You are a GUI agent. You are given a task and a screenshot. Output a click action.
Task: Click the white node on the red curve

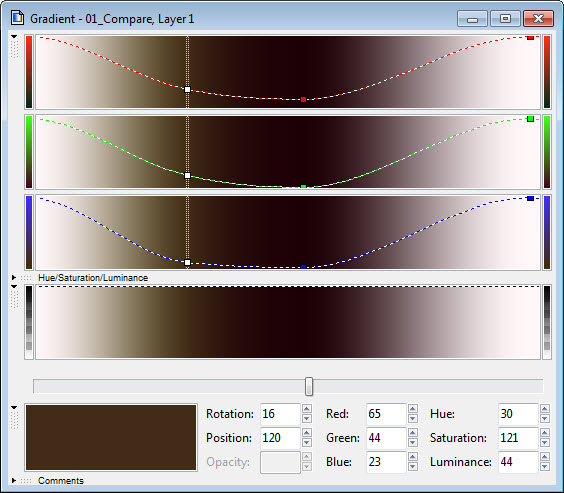tap(187, 90)
